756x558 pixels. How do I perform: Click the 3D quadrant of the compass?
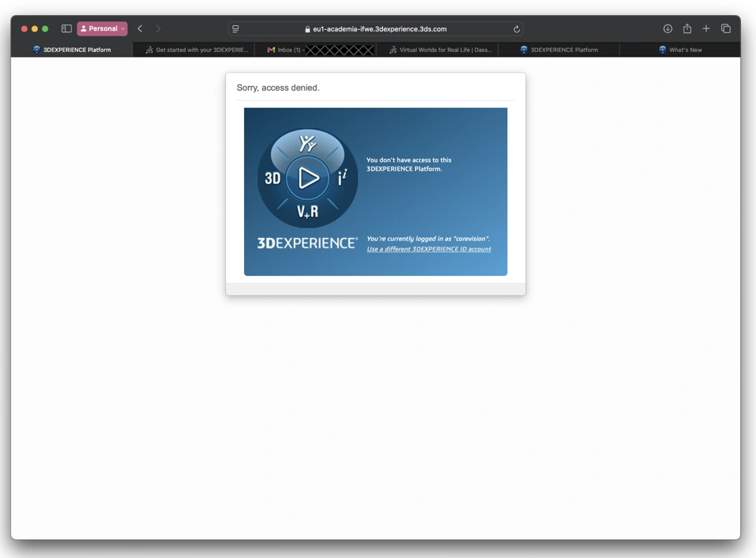(x=272, y=178)
